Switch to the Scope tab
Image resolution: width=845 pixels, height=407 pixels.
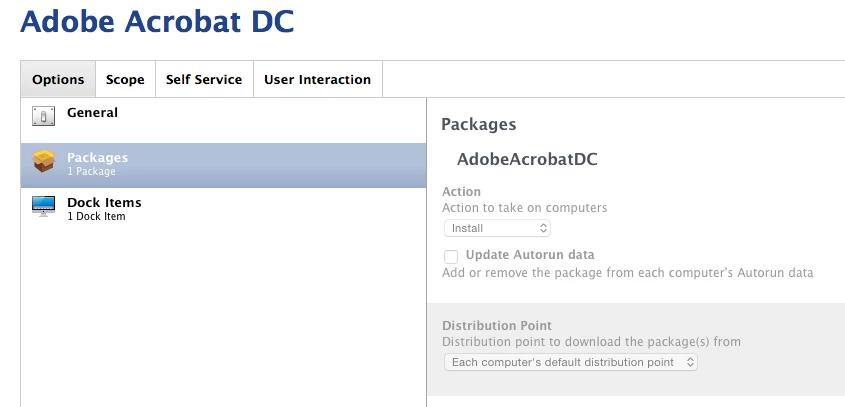125,79
